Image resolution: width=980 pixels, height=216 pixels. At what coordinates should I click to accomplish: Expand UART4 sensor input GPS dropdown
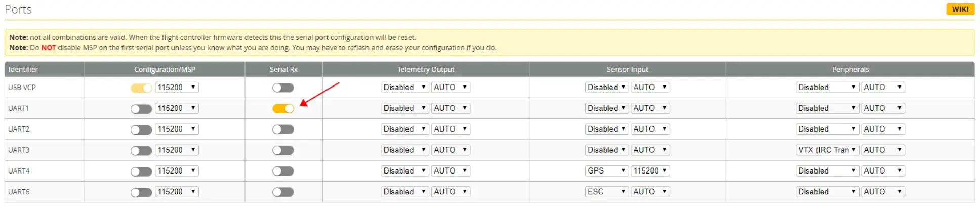[606, 171]
